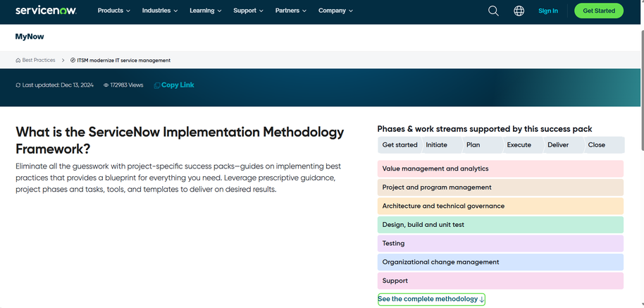Click the search magnifier icon

493,11
